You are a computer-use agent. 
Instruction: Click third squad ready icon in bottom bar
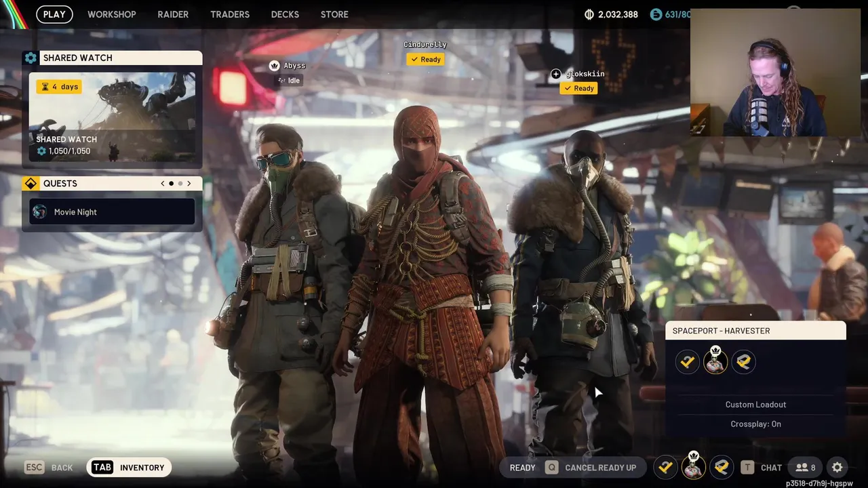722,467
